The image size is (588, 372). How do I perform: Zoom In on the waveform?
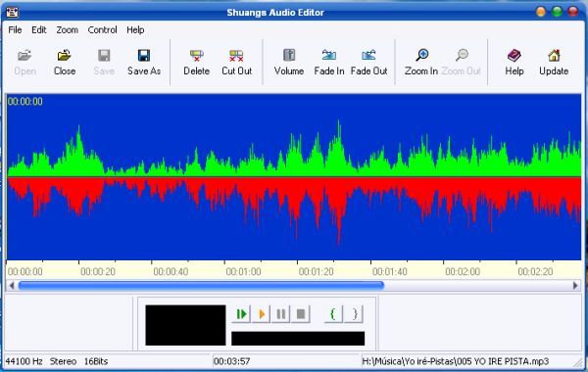pos(421,63)
